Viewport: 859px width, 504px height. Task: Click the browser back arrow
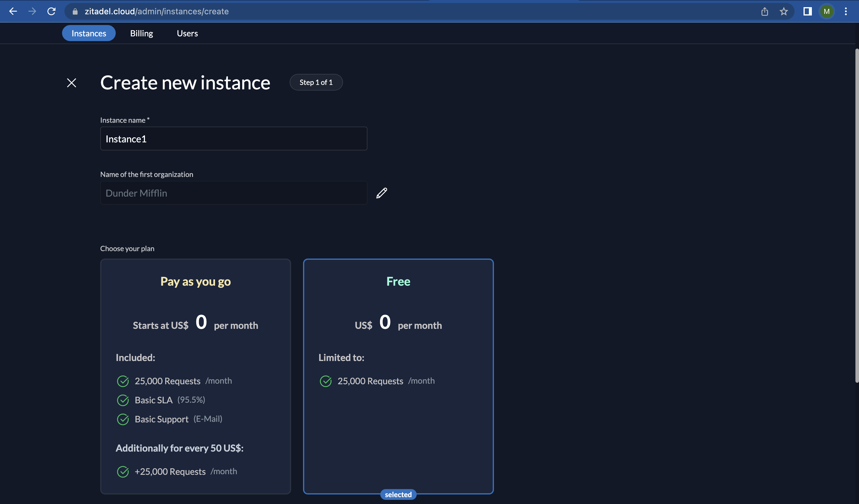(x=13, y=11)
